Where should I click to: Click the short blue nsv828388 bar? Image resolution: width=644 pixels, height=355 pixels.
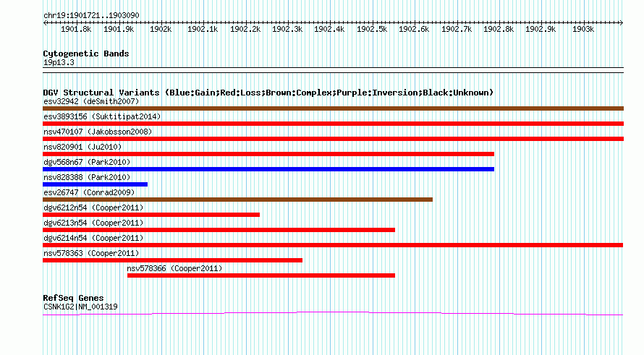pos(95,184)
